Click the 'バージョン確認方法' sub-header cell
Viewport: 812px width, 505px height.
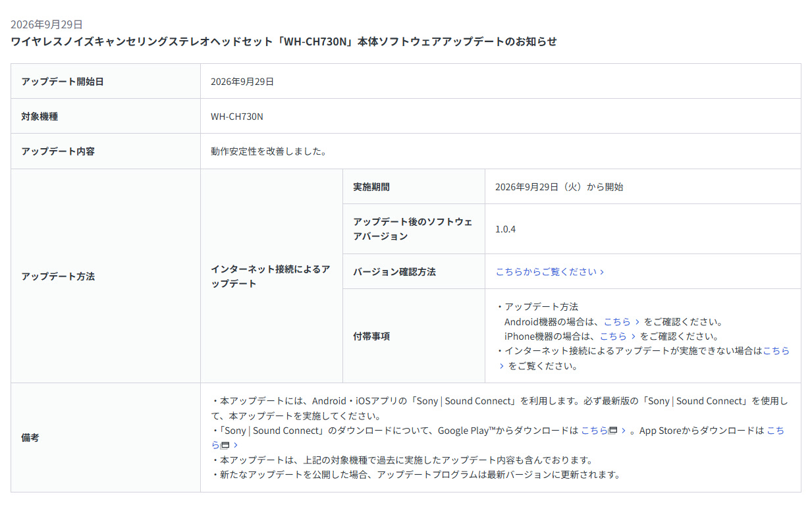click(x=414, y=271)
